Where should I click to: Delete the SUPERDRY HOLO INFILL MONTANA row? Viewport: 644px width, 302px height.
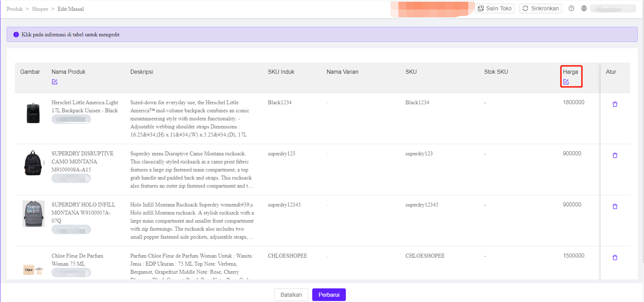coord(615,206)
